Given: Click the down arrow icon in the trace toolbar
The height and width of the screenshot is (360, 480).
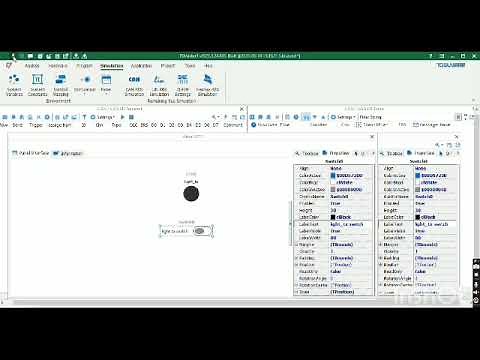Looking at the screenshot, I should coord(314,117).
